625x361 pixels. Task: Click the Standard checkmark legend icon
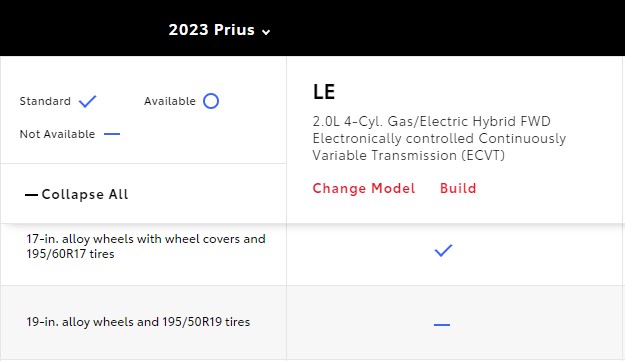coord(87,101)
